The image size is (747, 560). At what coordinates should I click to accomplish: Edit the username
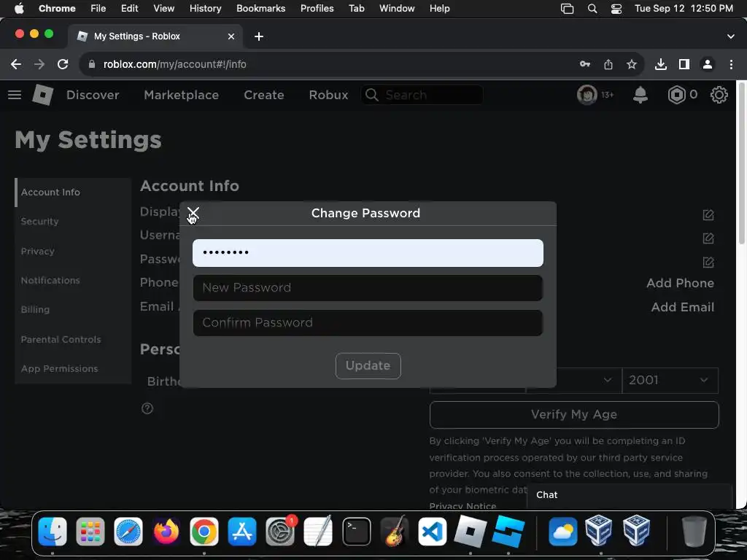[x=708, y=238]
